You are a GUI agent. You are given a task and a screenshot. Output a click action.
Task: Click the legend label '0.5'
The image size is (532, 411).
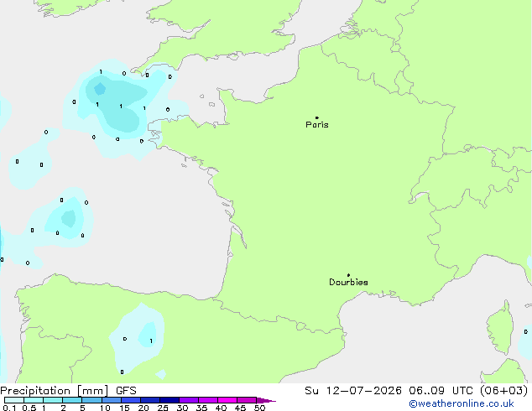pyautogui.click(x=29, y=408)
